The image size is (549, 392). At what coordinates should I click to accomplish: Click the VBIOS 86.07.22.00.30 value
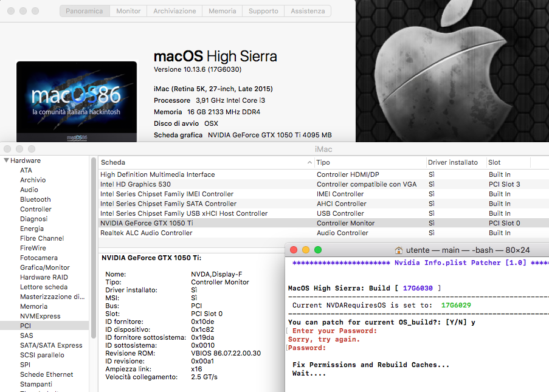pos(226,353)
